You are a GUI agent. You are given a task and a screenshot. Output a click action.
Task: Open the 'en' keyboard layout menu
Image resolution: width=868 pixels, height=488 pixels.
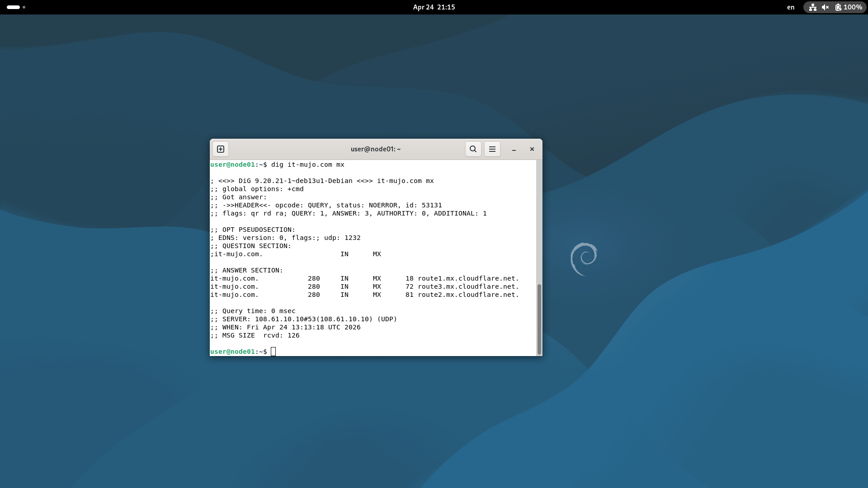[791, 7]
